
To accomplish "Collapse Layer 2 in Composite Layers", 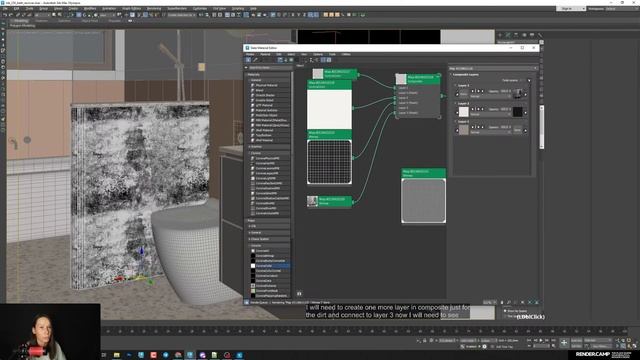I will 462,104.
